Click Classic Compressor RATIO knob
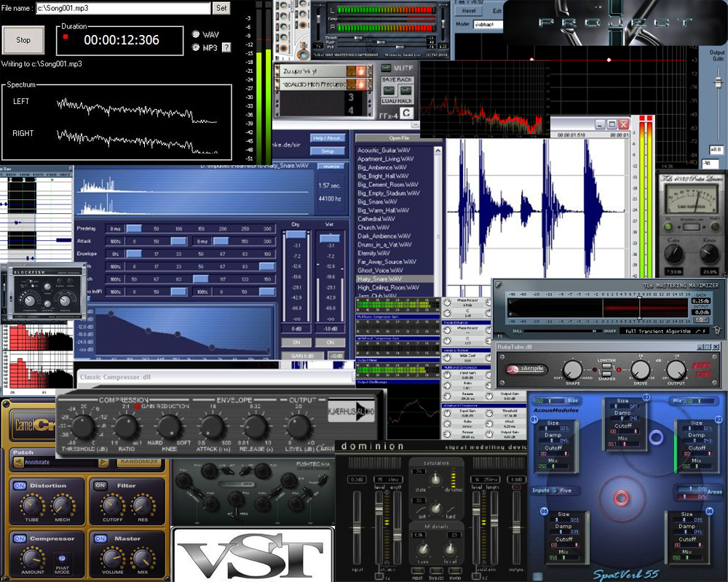Screen dimensions: 728x582 coord(126,426)
